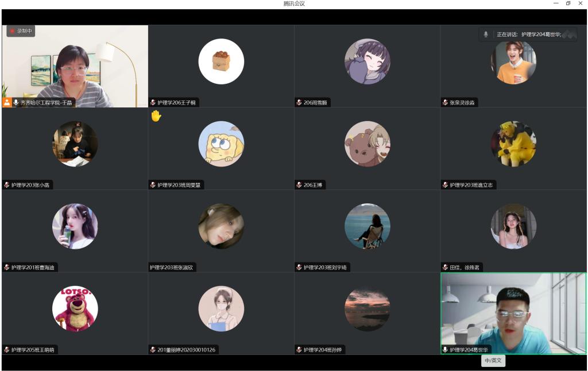The width and height of the screenshot is (588, 371).
Task: Click the muted mic icon beside 张泉灵徐淼
Action: coord(445,102)
